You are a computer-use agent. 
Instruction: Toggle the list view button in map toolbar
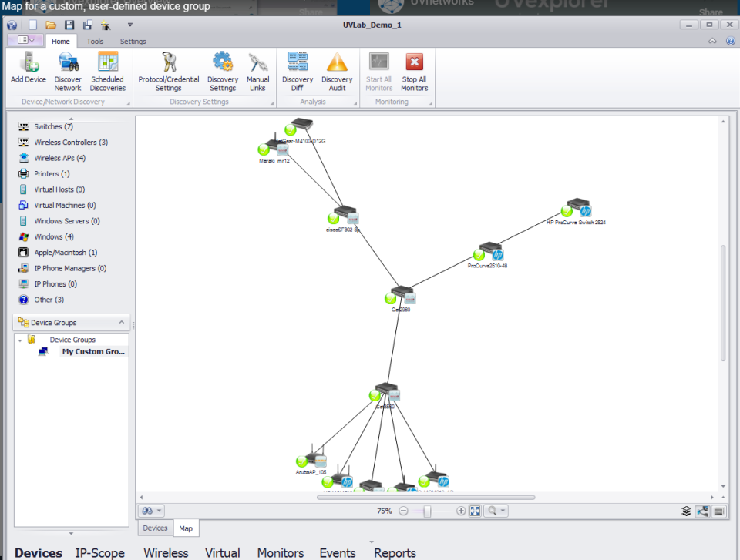tap(718, 511)
